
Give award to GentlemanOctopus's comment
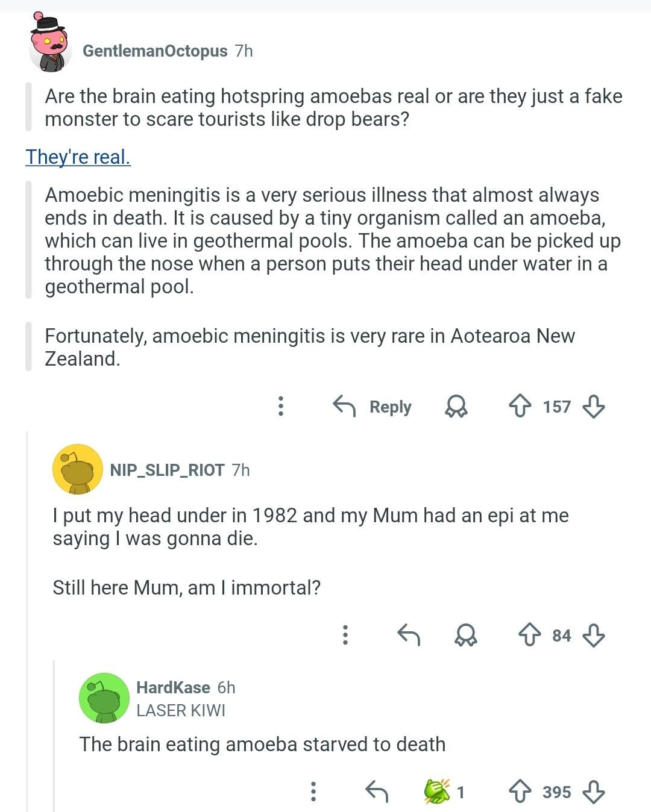tap(456, 407)
